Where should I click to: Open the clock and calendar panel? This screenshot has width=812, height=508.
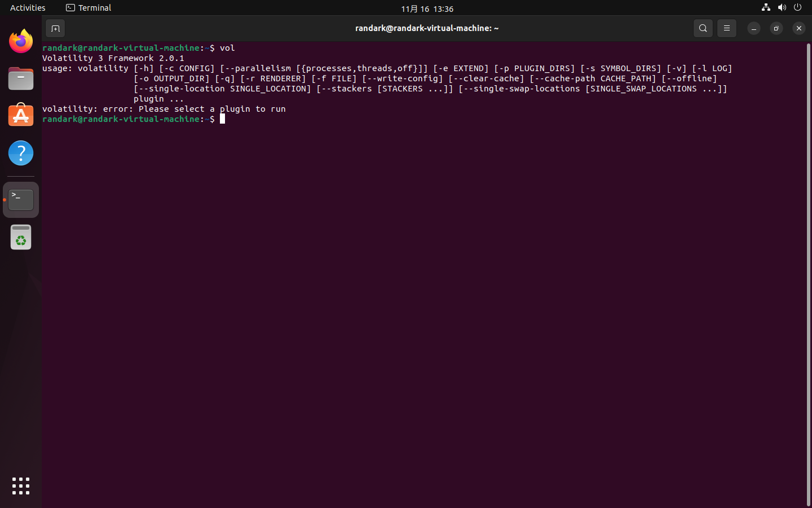pos(427,8)
